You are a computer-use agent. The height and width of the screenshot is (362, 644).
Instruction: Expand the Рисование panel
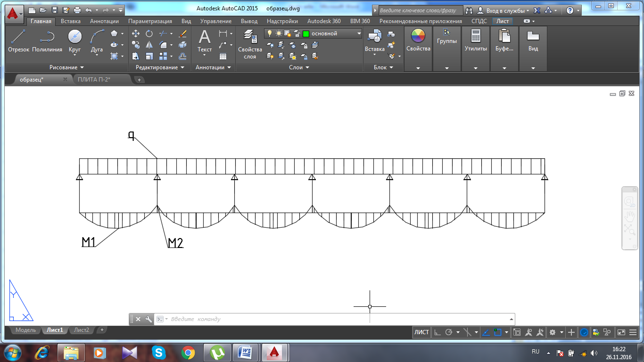(66, 67)
